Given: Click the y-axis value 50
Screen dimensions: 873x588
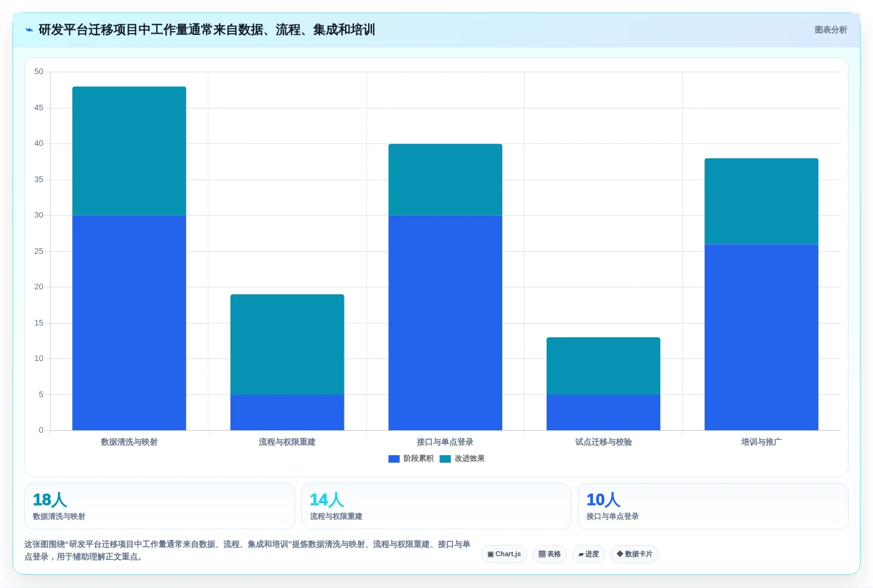Looking at the screenshot, I should pos(39,72).
